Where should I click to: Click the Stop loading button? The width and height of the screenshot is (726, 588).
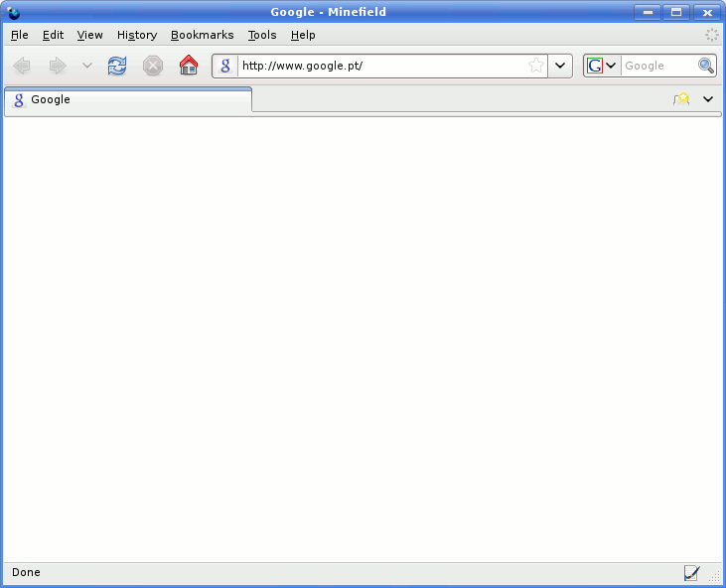point(153,66)
